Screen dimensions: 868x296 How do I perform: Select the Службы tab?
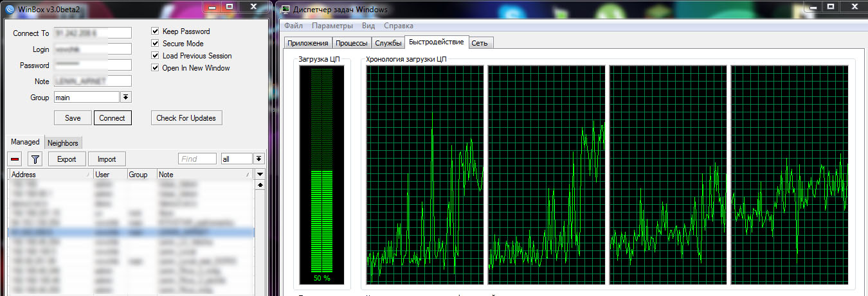pos(388,43)
